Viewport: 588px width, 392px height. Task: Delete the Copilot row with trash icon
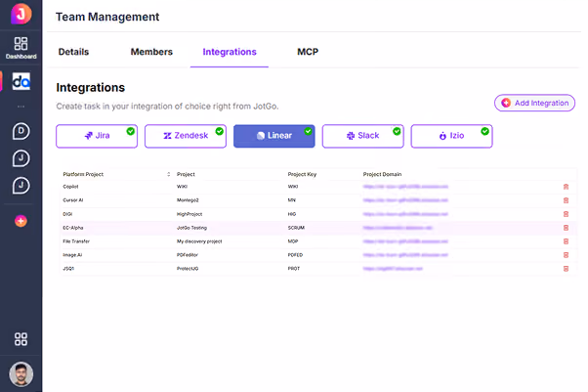(566, 187)
